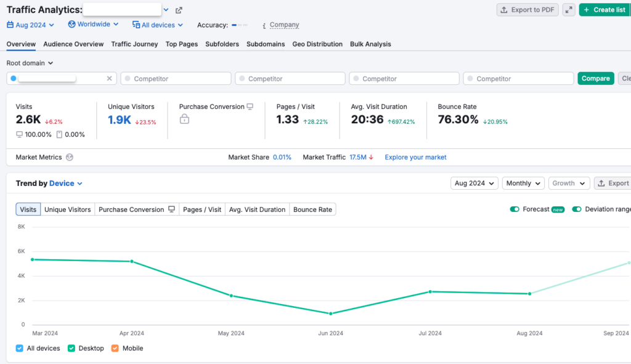Click the Explore your market link

[415, 157]
